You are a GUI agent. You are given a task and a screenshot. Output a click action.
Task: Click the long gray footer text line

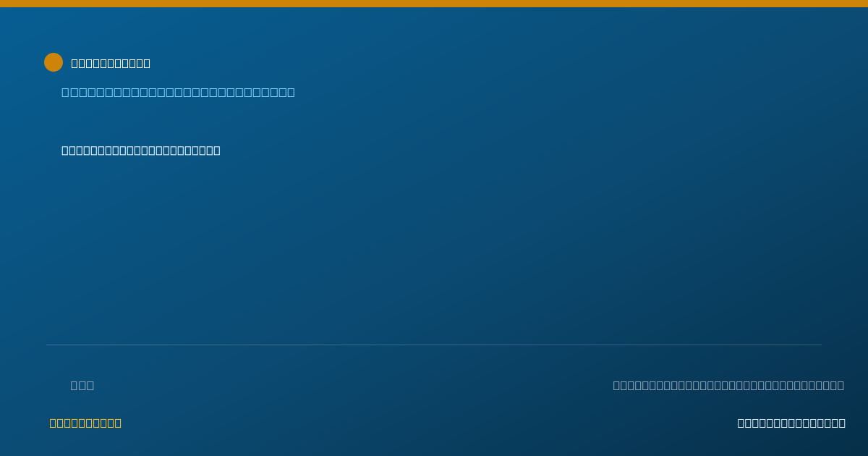(728, 385)
